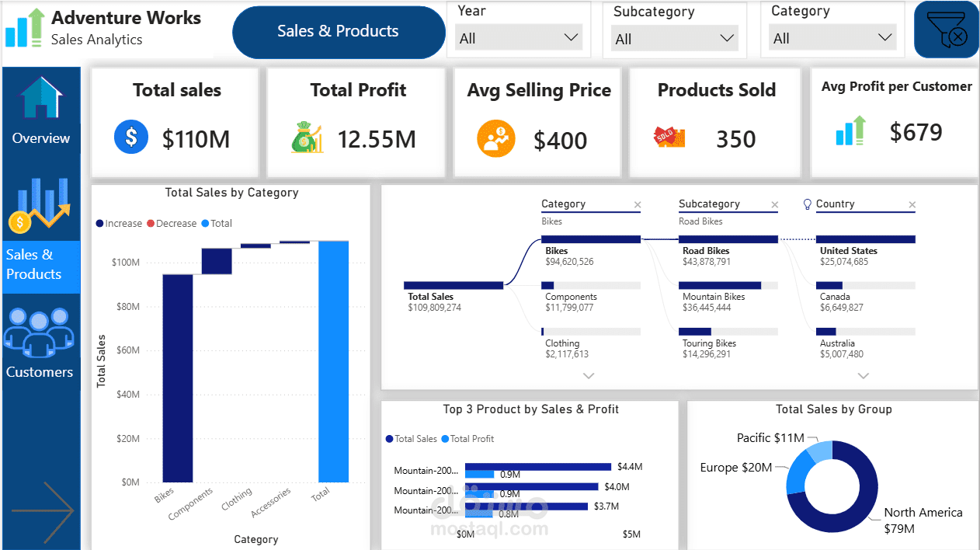Click the lightbulb icon beside Country
This screenshot has width=980, height=550.
(808, 204)
